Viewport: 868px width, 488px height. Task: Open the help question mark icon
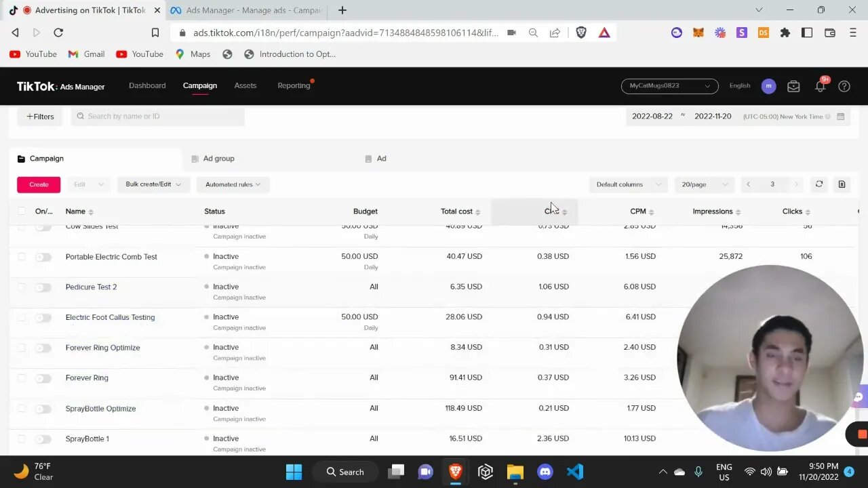(844, 86)
